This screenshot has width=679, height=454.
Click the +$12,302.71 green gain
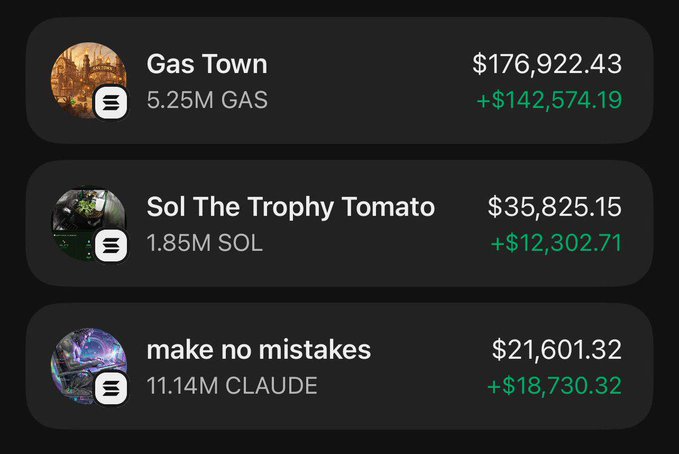(556, 243)
